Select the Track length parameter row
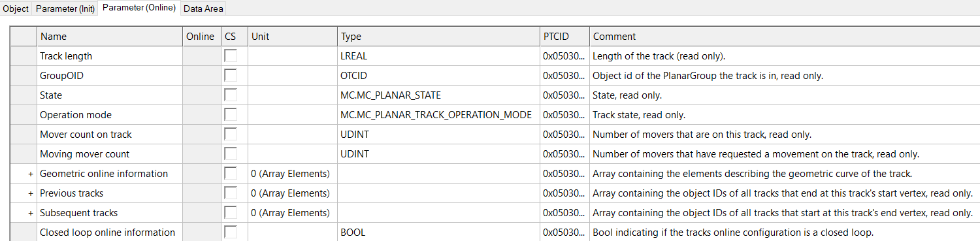The image size is (980, 241). (495, 56)
